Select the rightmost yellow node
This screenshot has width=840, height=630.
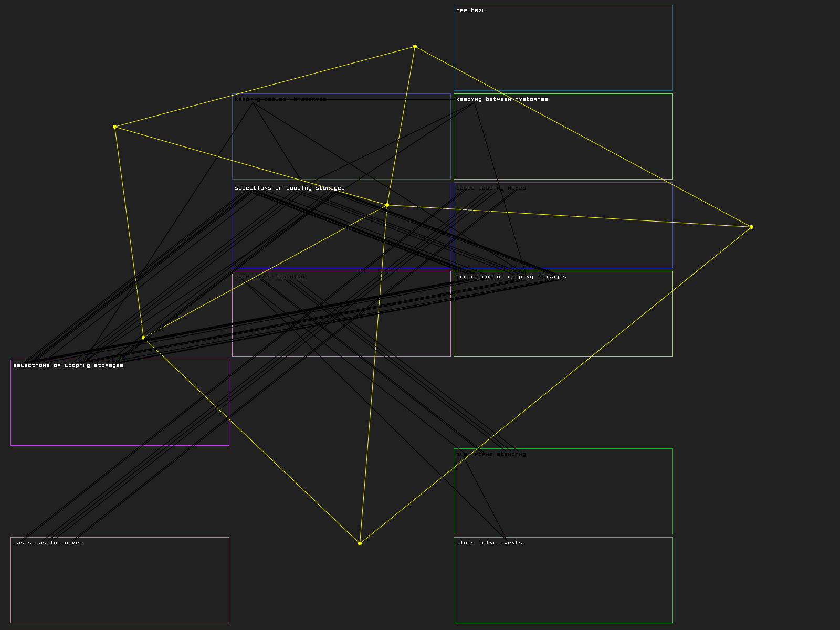[x=751, y=227]
